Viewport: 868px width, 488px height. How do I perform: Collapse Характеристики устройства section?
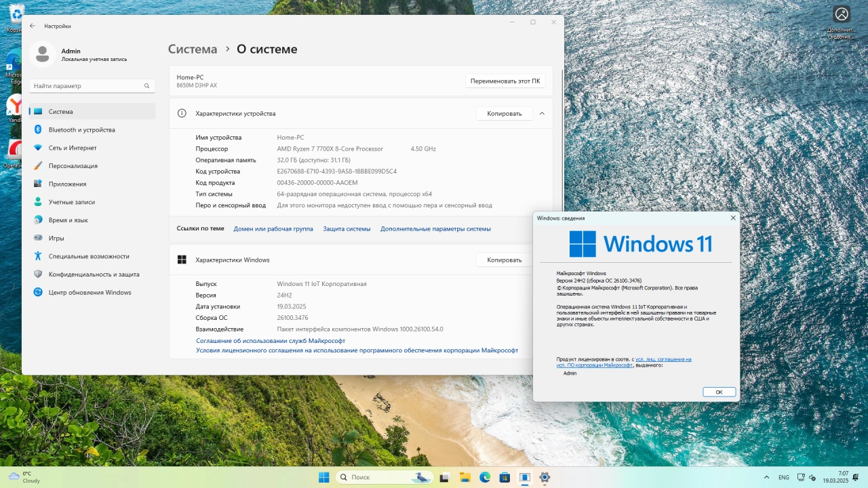click(x=542, y=113)
